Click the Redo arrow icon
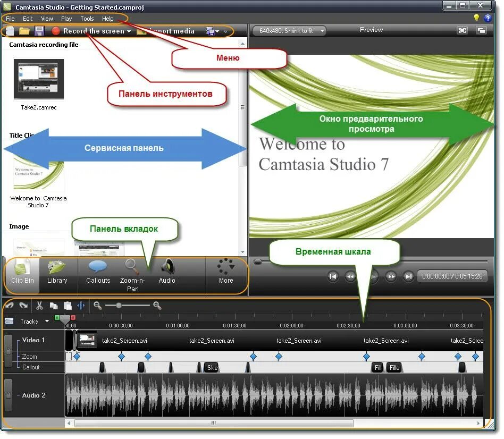This screenshot has width=504, height=439. coord(23,305)
